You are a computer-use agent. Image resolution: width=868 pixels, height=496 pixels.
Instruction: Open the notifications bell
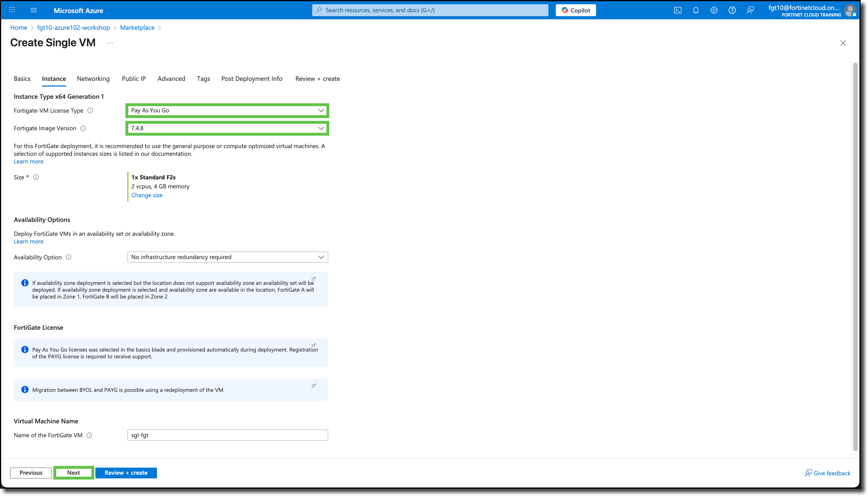tap(695, 10)
